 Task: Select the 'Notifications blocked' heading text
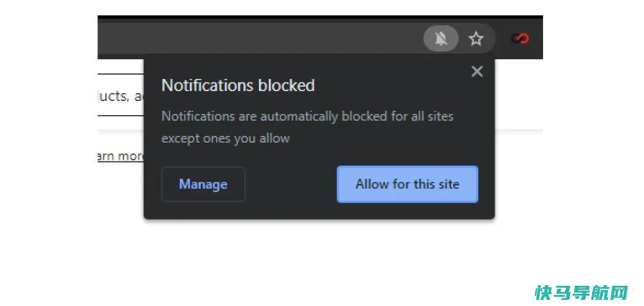238,86
